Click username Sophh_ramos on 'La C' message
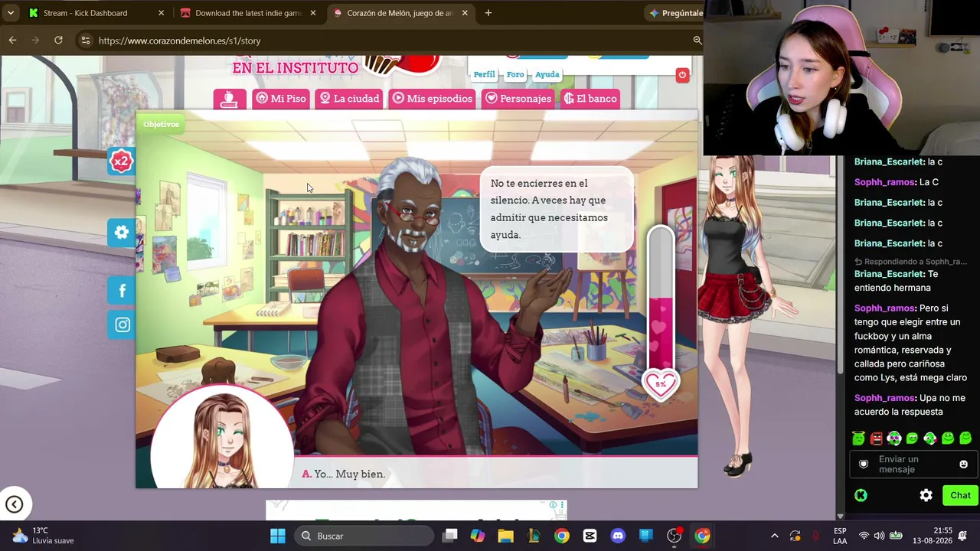980x551 pixels. (884, 182)
